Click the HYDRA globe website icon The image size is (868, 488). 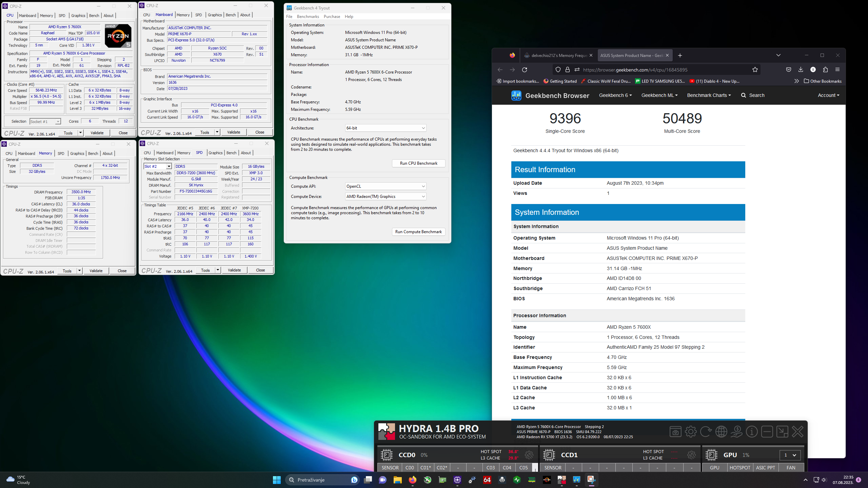(x=721, y=432)
